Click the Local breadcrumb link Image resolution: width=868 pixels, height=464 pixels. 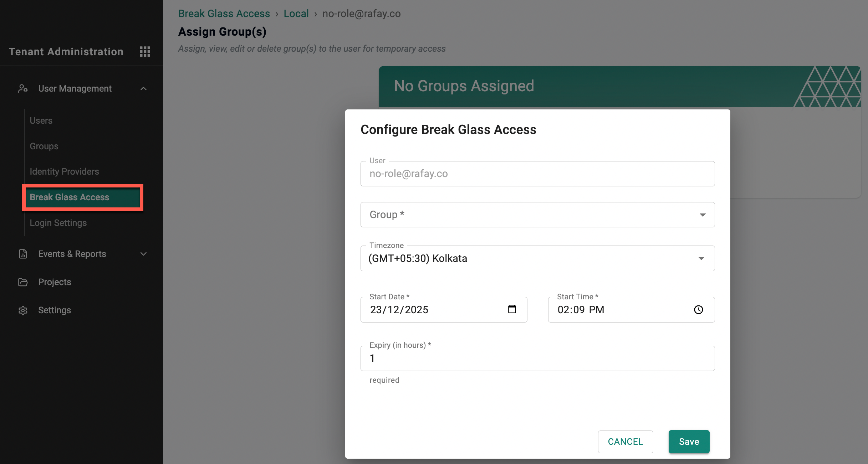click(x=296, y=14)
